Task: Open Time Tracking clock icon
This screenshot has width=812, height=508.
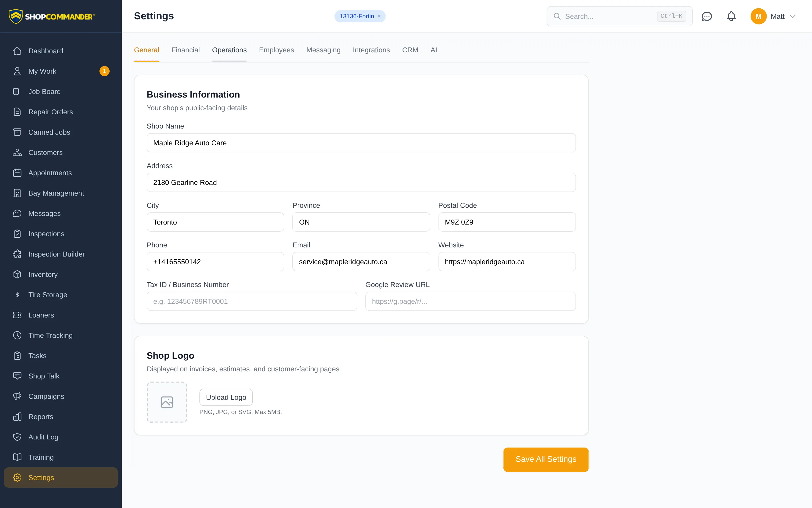Action: pos(17,336)
